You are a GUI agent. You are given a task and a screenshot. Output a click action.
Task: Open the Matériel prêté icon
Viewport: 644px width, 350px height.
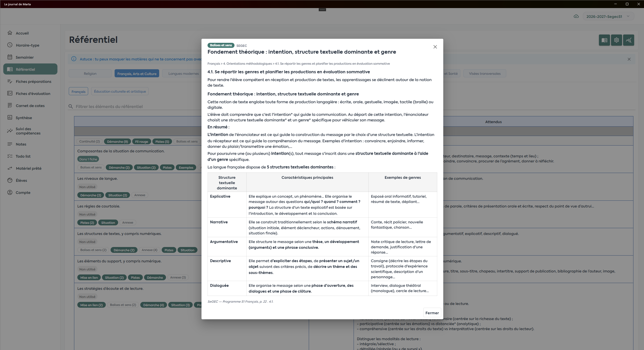pos(10,168)
